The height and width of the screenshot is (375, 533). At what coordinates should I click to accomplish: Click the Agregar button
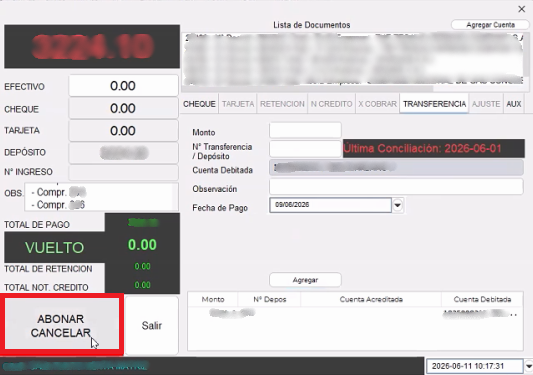[x=305, y=280]
